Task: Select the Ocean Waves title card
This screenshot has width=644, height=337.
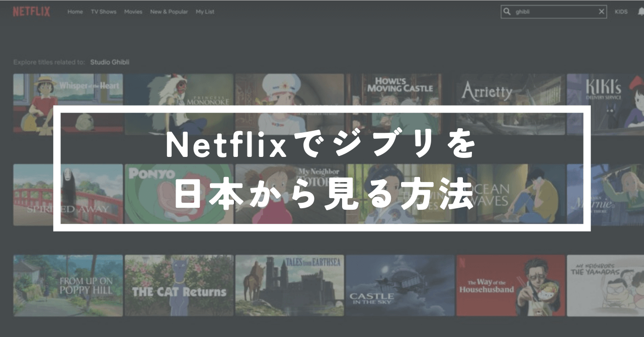Action: (x=511, y=194)
